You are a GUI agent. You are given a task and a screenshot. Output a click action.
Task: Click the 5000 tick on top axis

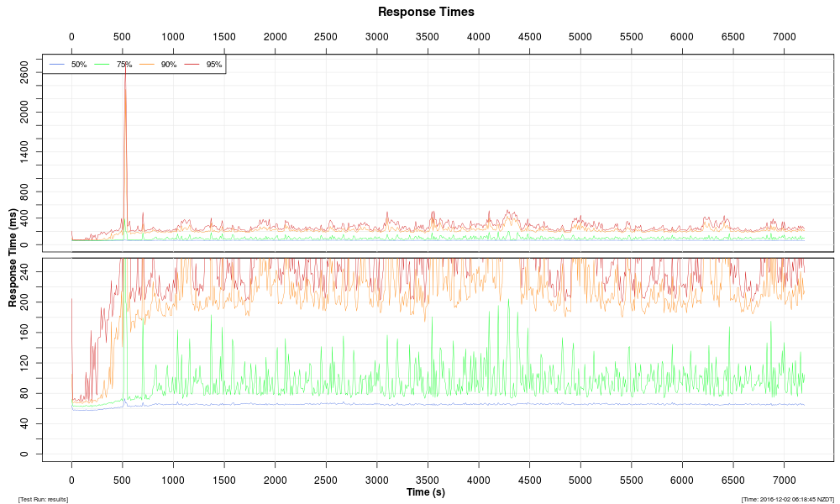pos(580,37)
